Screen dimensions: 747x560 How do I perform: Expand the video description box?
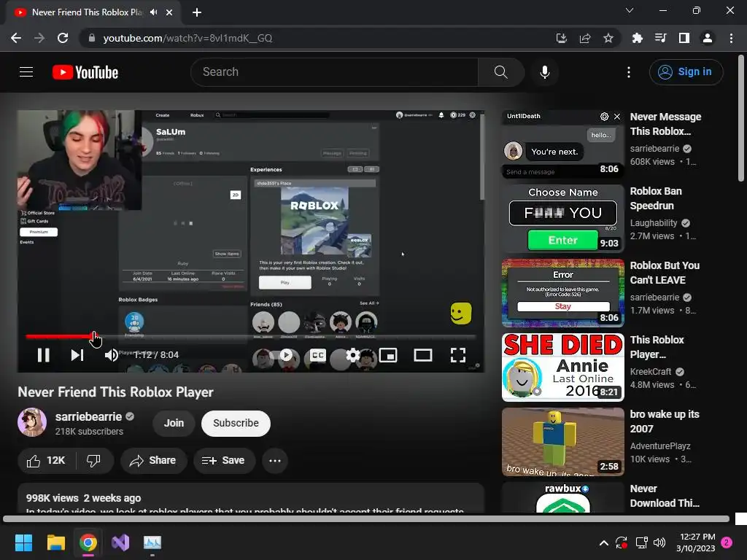(x=251, y=499)
